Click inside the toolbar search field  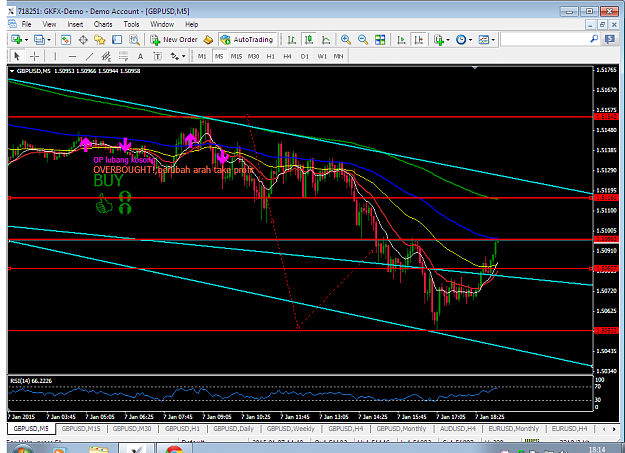coord(544,39)
